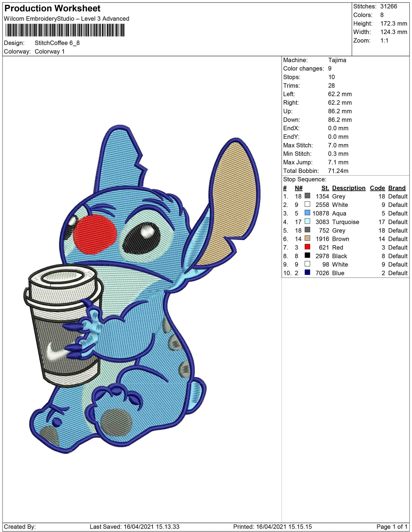
Task: Select the zoom value "1:1"
Action: [384, 41]
